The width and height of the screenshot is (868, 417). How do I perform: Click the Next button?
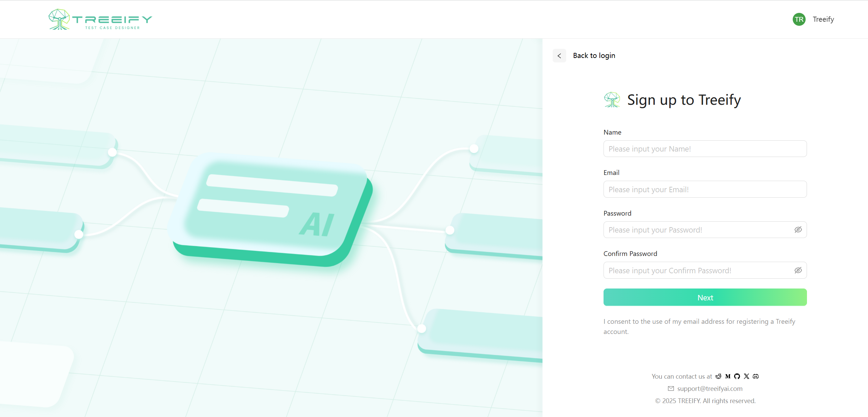point(705,297)
